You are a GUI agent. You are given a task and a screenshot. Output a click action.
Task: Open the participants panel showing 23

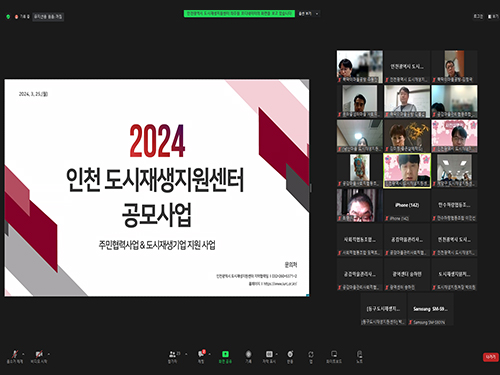(173, 354)
